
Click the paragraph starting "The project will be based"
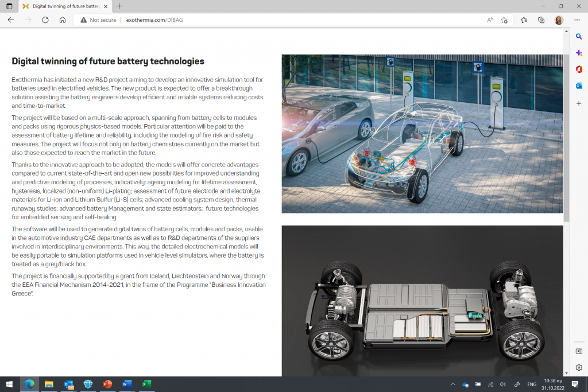[x=136, y=135]
